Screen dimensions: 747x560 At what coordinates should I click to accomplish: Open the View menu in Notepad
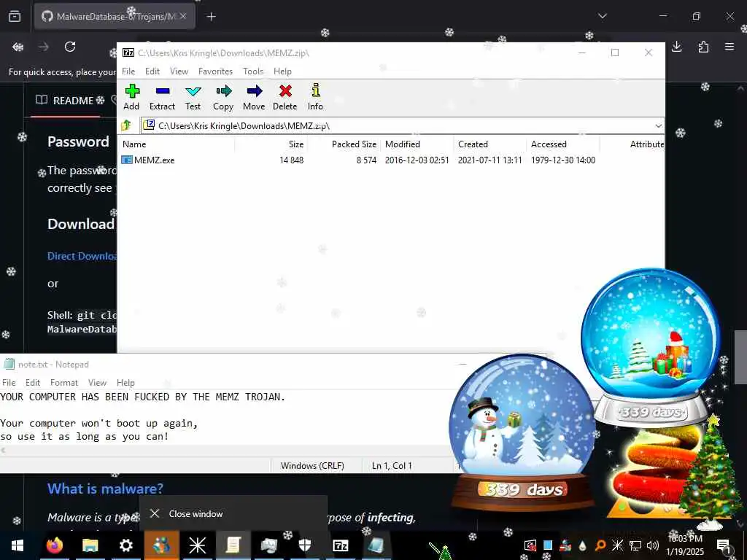click(x=97, y=383)
